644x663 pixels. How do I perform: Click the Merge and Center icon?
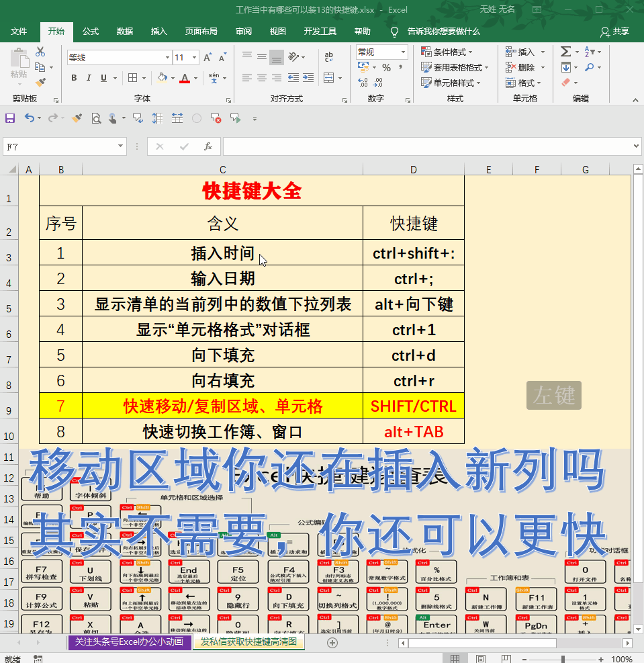[x=329, y=78]
